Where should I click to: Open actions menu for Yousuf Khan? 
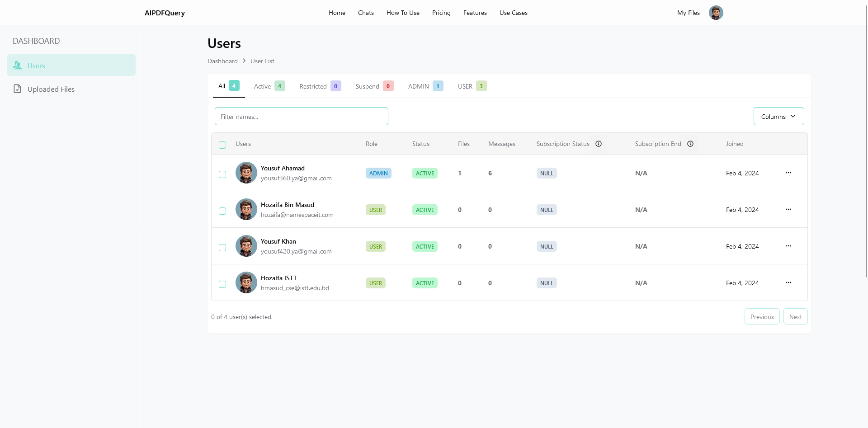[x=788, y=246]
